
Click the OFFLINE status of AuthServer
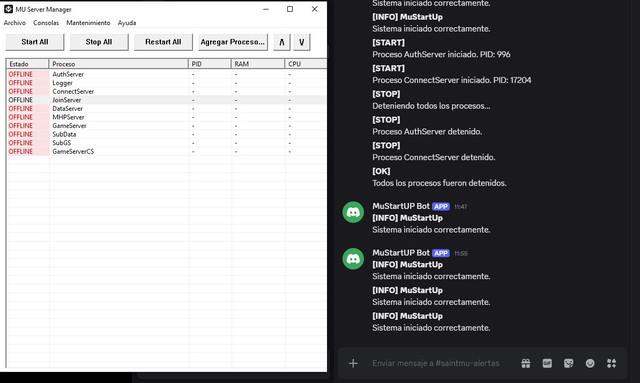20,74
